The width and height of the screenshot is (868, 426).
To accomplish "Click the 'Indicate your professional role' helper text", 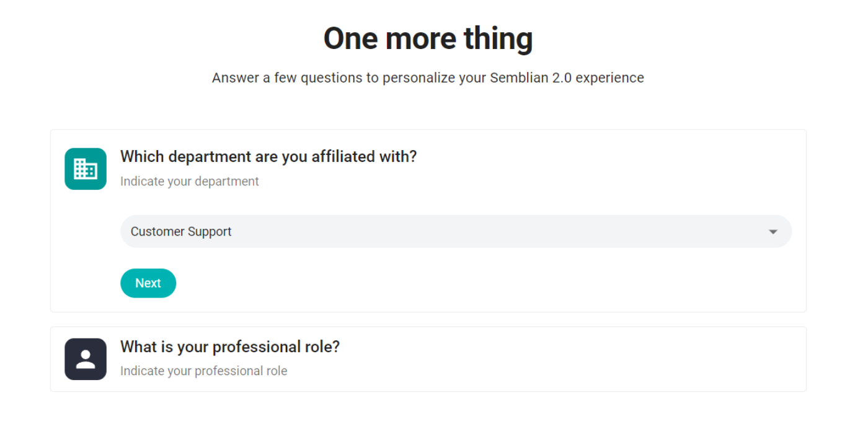I will coord(203,371).
